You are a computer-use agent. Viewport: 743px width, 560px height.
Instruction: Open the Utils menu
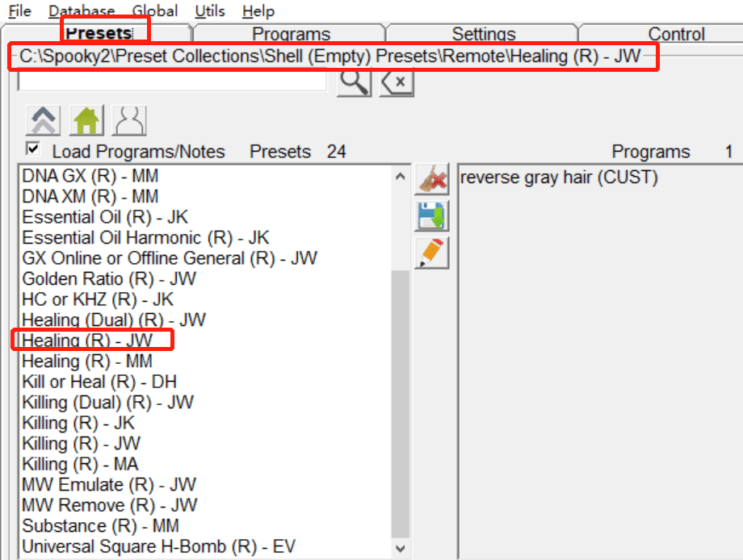point(210,11)
